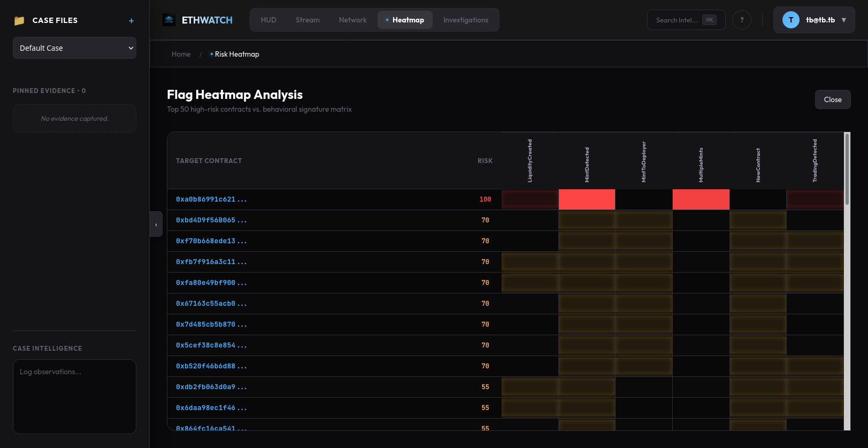
Task: Open contract 0xfa80e49bf900 link
Action: click(211, 283)
